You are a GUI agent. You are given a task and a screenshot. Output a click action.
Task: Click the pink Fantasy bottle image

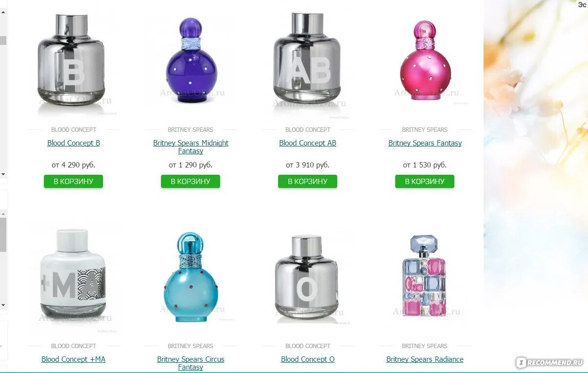click(426, 61)
